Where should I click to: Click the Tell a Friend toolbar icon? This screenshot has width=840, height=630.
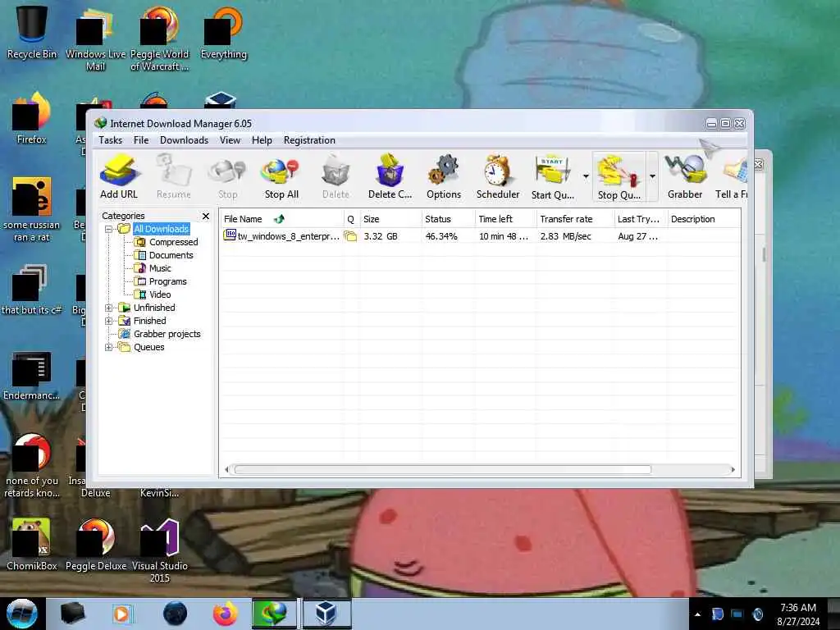pos(731,177)
